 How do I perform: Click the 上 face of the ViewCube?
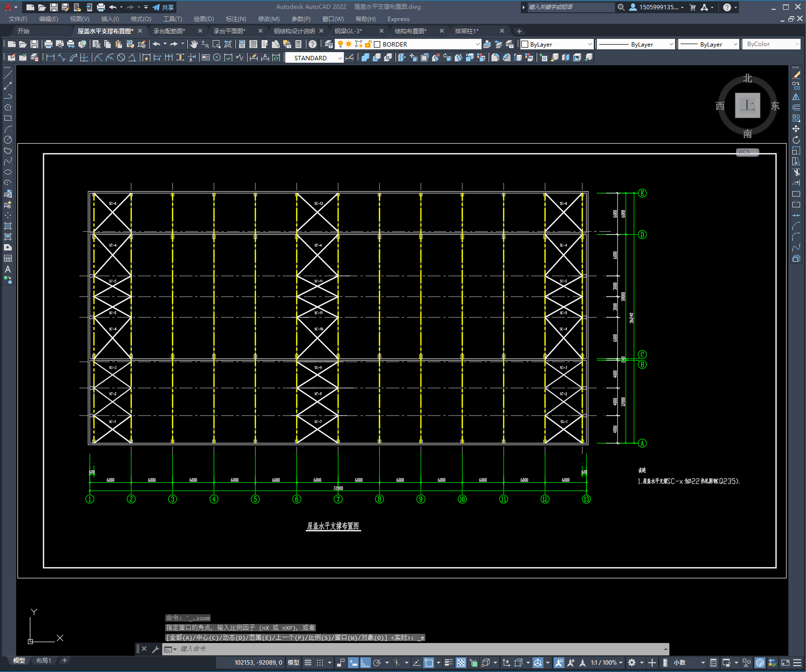(747, 105)
